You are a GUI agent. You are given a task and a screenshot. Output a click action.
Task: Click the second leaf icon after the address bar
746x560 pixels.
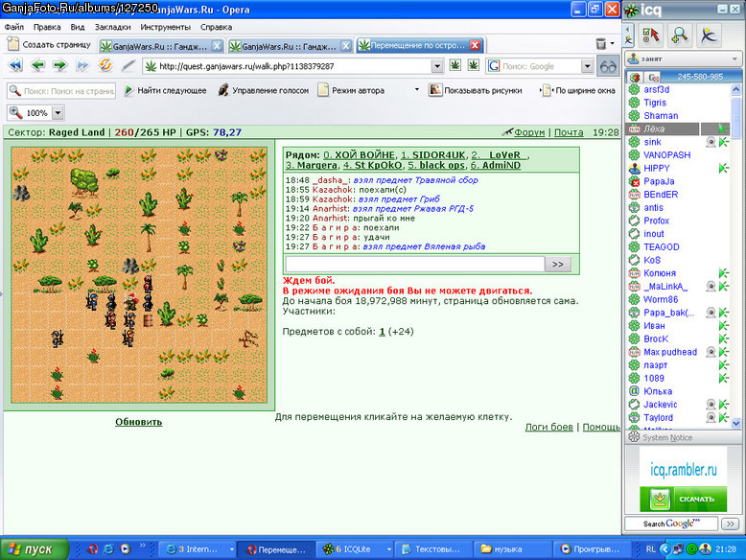473,65
